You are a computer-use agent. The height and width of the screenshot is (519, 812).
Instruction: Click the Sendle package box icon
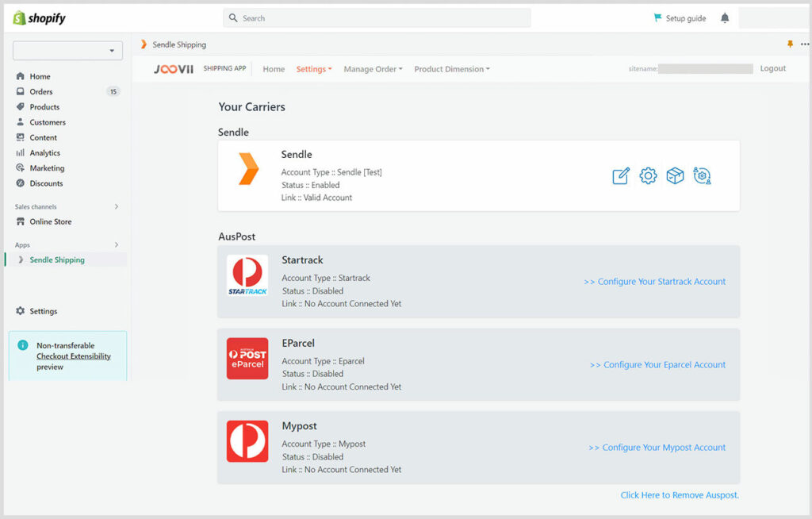point(675,175)
